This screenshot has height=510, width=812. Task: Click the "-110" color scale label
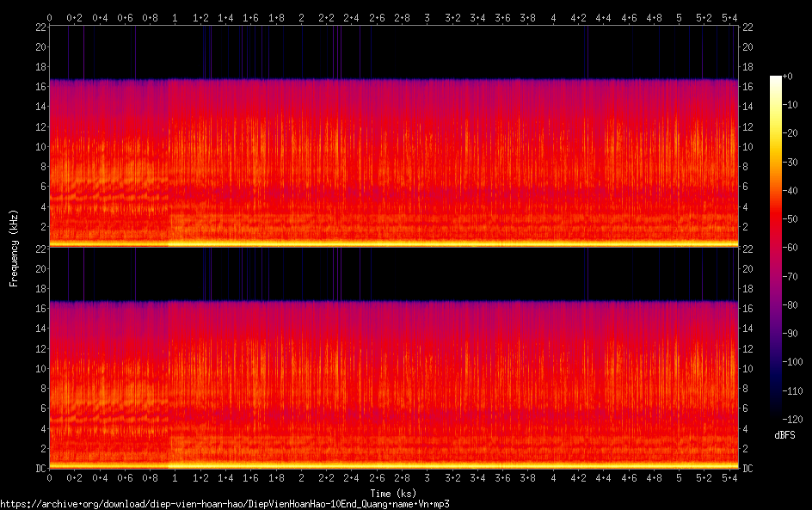(x=792, y=391)
